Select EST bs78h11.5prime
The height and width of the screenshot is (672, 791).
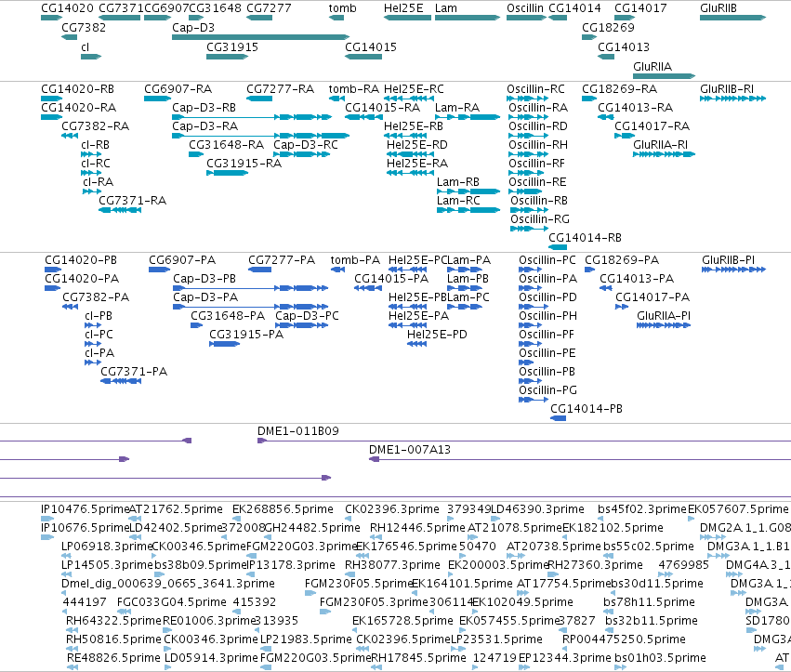point(649,602)
